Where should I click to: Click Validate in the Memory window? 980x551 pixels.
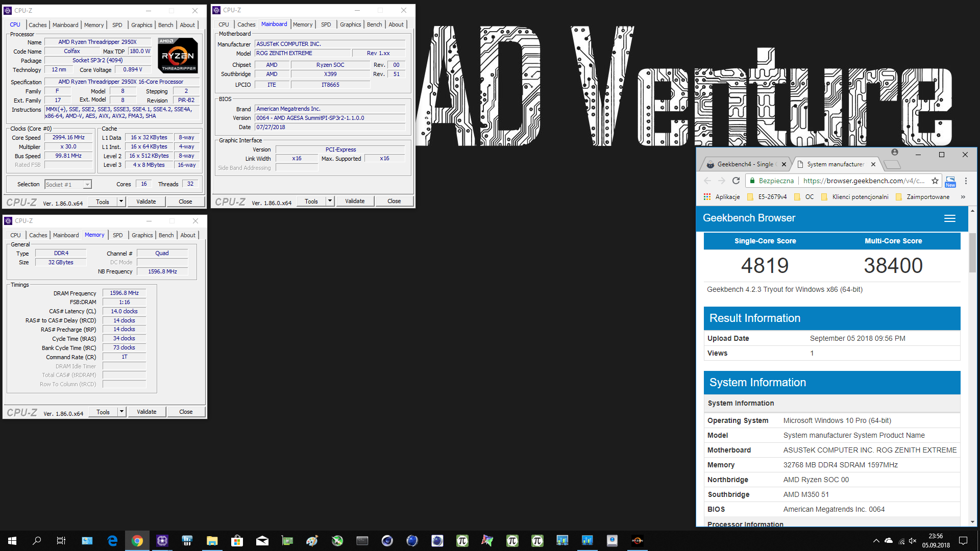pos(146,412)
